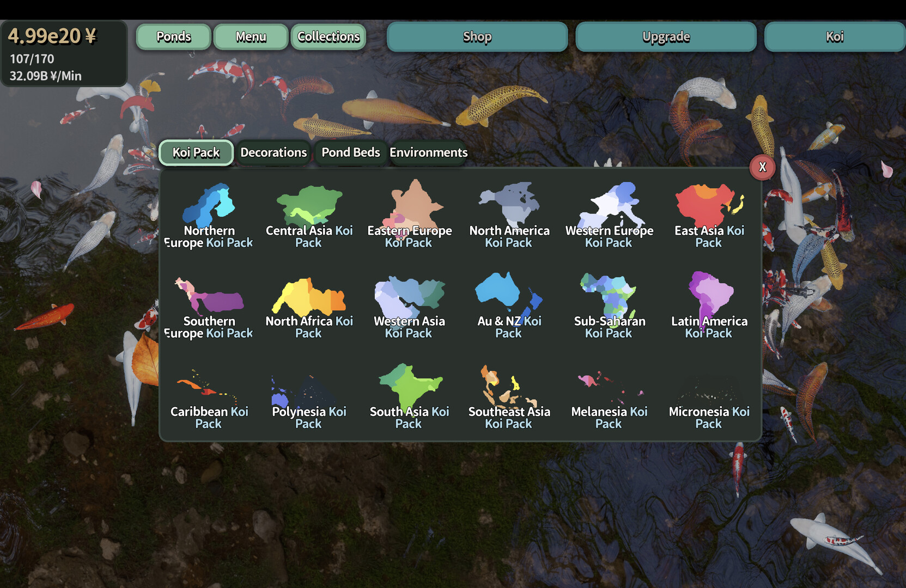This screenshot has height=588, width=906.
Task: Go to the Ponds screen
Action: pyautogui.click(x=173, y=36)
